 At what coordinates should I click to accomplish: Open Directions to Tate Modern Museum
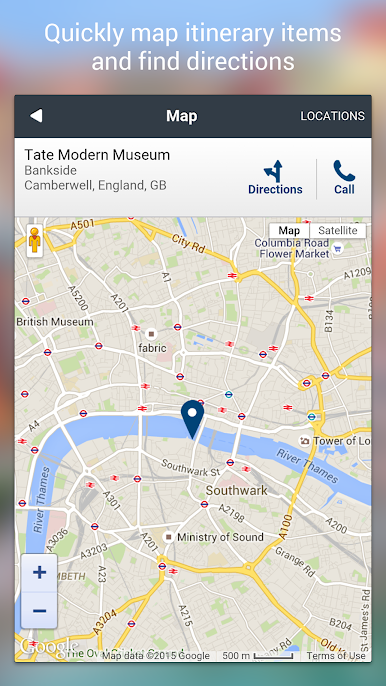(275, 178)
